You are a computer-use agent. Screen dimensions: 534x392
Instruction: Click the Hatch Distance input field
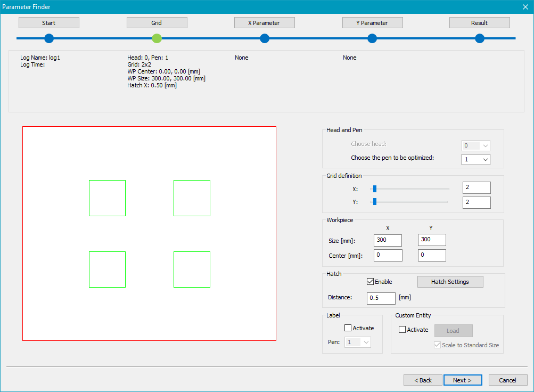point(381,298)
